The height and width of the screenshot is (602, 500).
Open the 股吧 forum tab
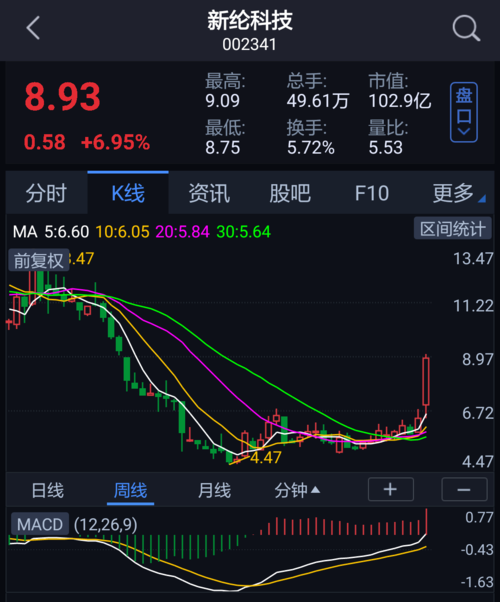[290, 193]
